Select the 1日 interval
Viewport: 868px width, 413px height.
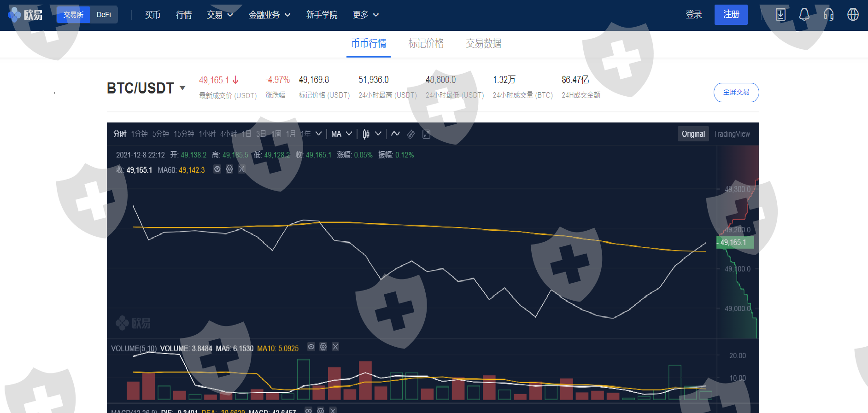(x=247, y=134)
